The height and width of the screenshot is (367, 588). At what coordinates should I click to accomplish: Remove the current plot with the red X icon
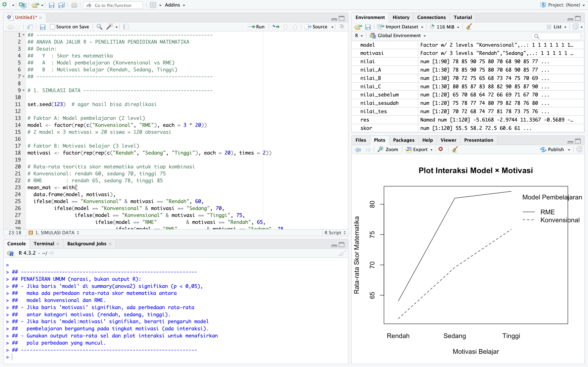point(441,149)
